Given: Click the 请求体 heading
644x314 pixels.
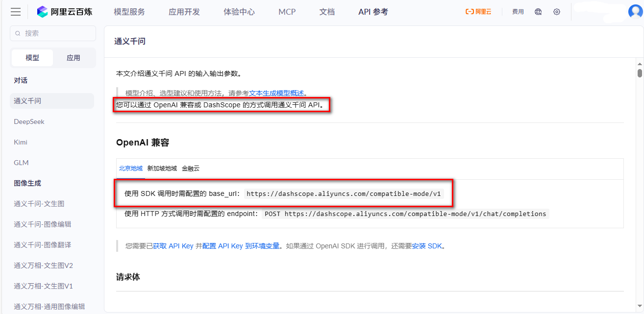Looking at the screenshot, I should (128, 277).
